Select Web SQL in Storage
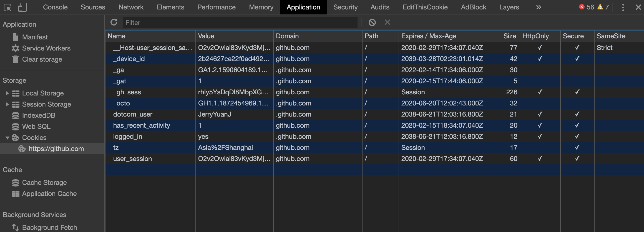This screenshot has width=644, height=232. [36, 127]
